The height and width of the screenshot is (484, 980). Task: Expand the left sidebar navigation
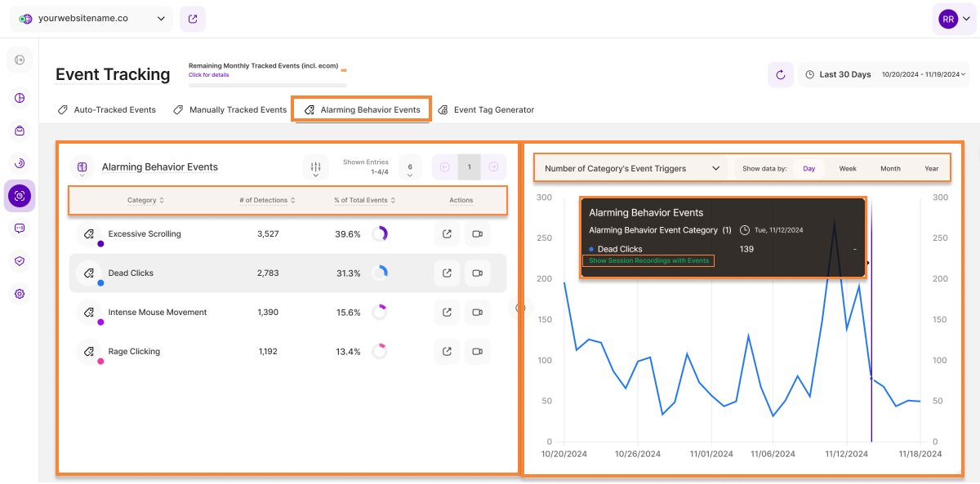click(20, 60)
